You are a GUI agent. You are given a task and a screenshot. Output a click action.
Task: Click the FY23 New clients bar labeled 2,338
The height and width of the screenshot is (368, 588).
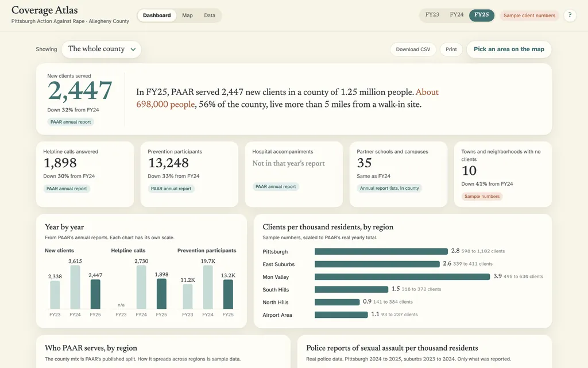(x=55, y=295)
